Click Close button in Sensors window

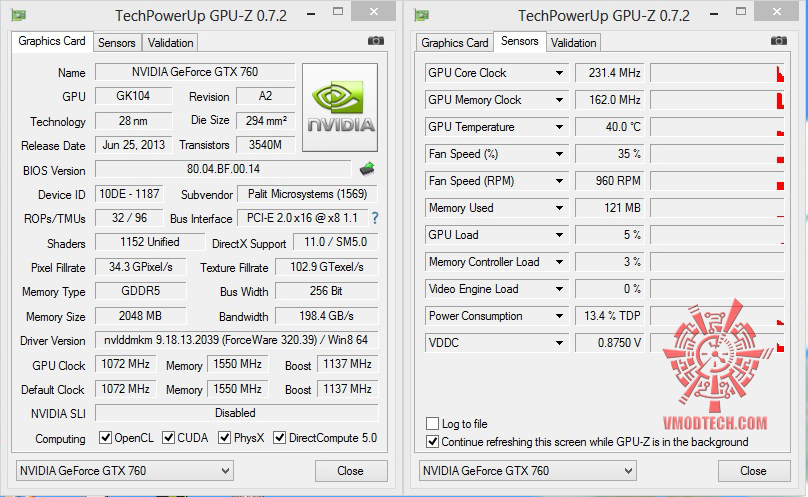[753, 471]
